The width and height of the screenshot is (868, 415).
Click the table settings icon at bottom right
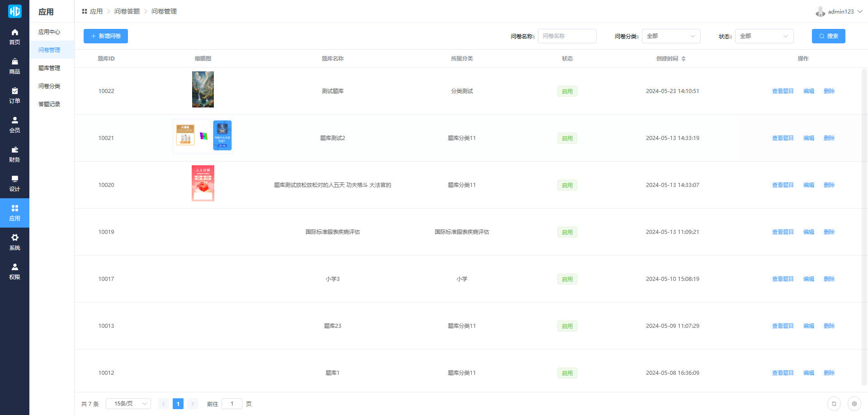tap(854, 404)
